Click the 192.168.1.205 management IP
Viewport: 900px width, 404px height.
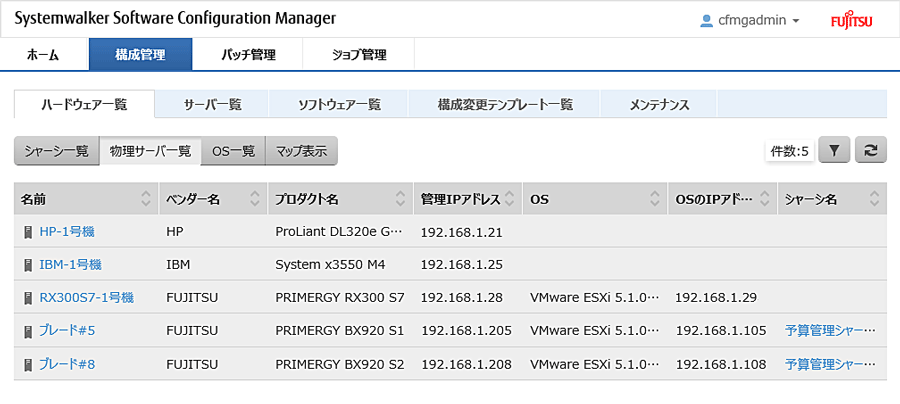point(467,331)
